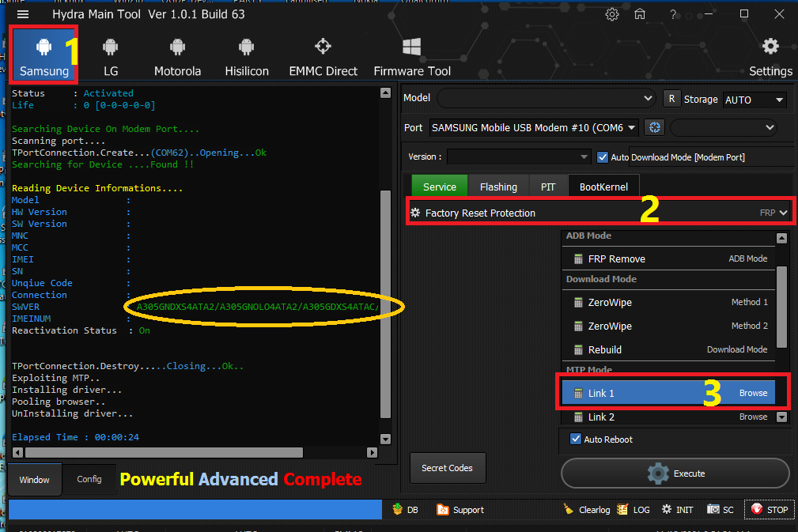The width and height of the screenshot is (798, 532).
Task: Click the STOP button
Action: coord(769,510)
